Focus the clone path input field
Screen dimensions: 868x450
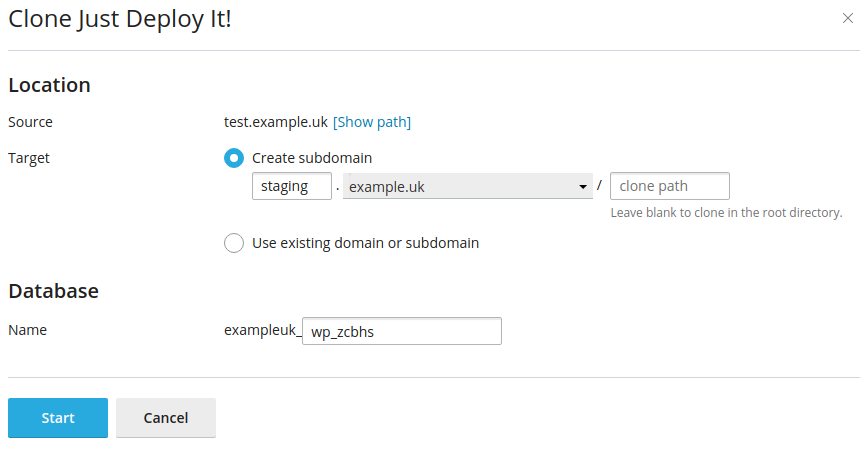point(670,186)
